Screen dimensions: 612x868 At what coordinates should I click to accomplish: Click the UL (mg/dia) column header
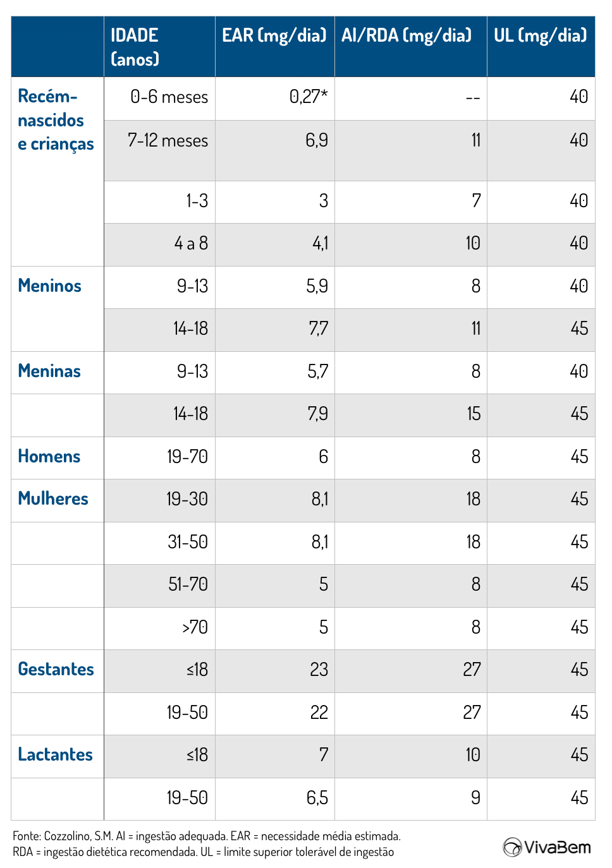[x=540, y=35]
